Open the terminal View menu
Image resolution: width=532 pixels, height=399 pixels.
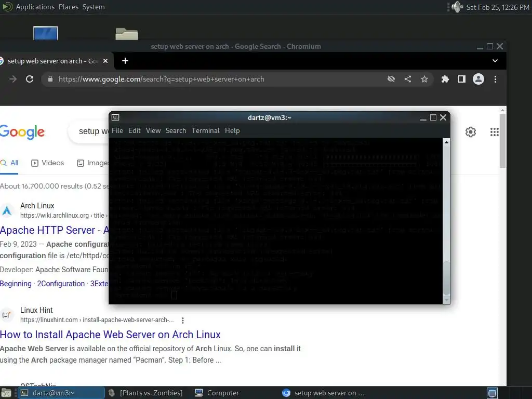(x=153, y=130)
